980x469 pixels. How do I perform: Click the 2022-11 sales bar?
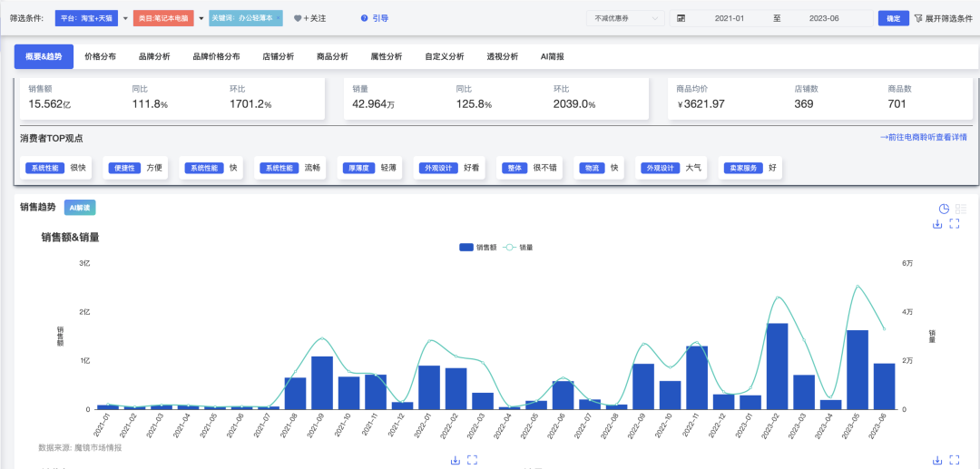point(696,377)
